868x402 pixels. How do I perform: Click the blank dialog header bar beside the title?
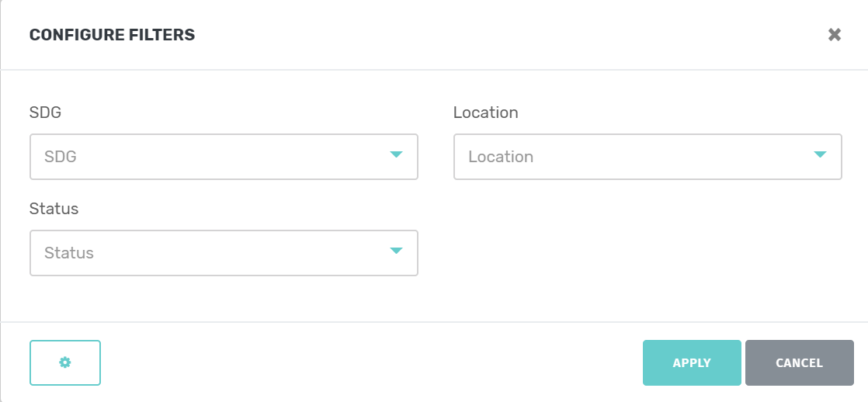(509, 35)
